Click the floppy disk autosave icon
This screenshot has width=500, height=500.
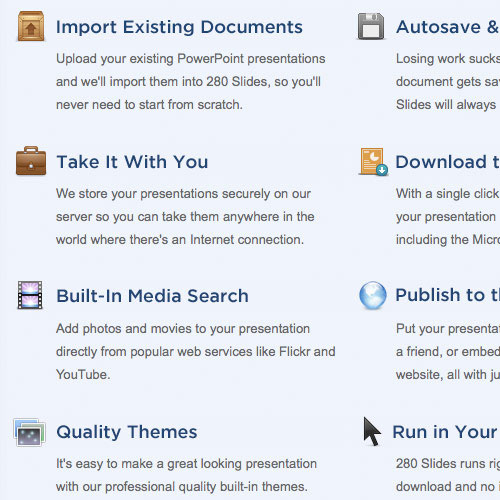371,26
